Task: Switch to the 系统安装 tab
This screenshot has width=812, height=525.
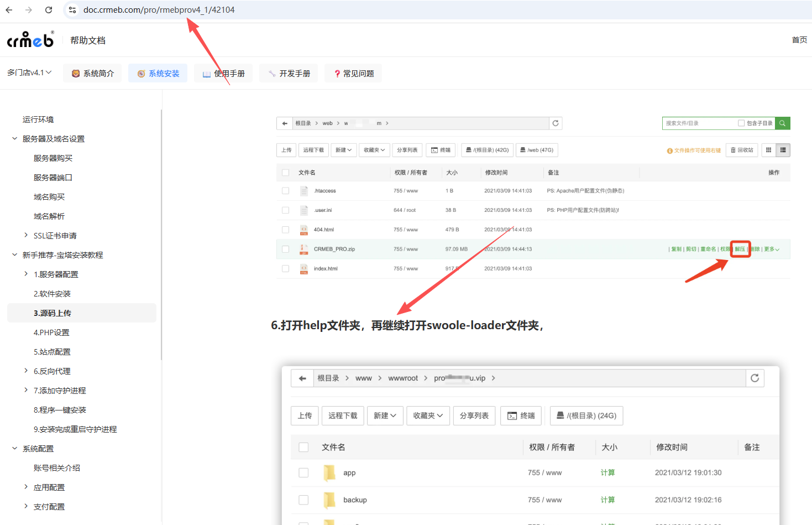Action: [158, 74]
